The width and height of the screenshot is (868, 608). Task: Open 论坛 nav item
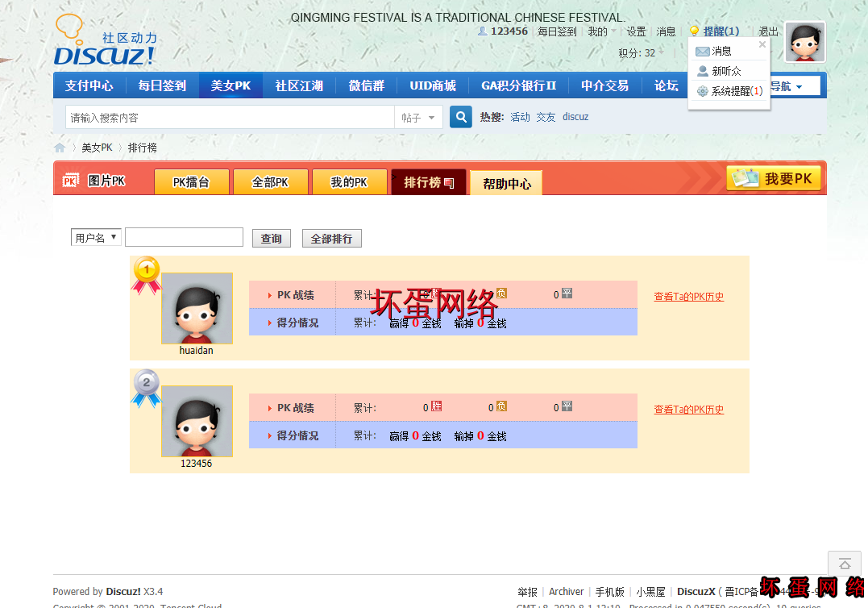tap(666, 85)
